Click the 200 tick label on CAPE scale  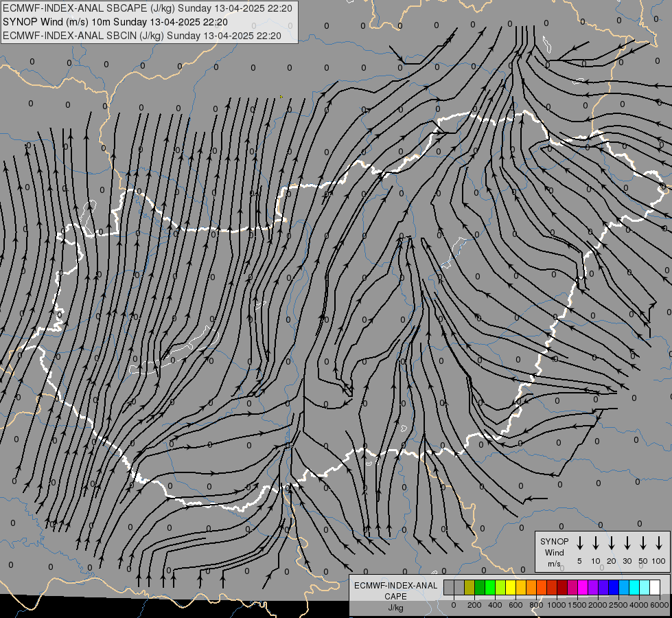[x=474, y=605]
